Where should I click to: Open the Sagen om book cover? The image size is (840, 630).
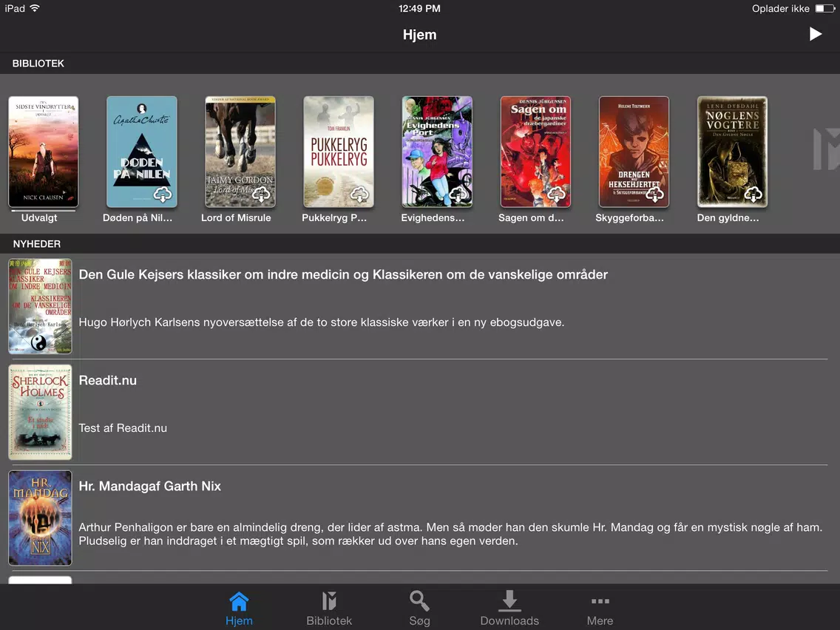pos(535,152)
